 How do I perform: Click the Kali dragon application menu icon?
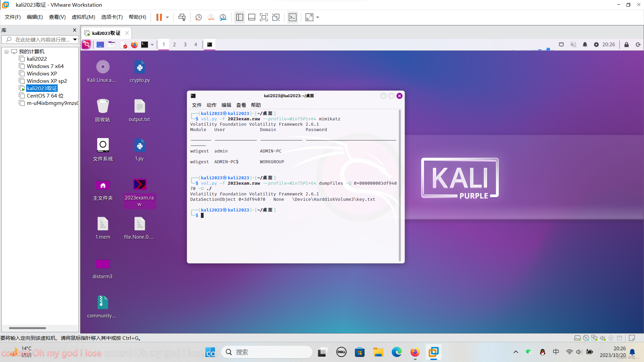point(86,45)
